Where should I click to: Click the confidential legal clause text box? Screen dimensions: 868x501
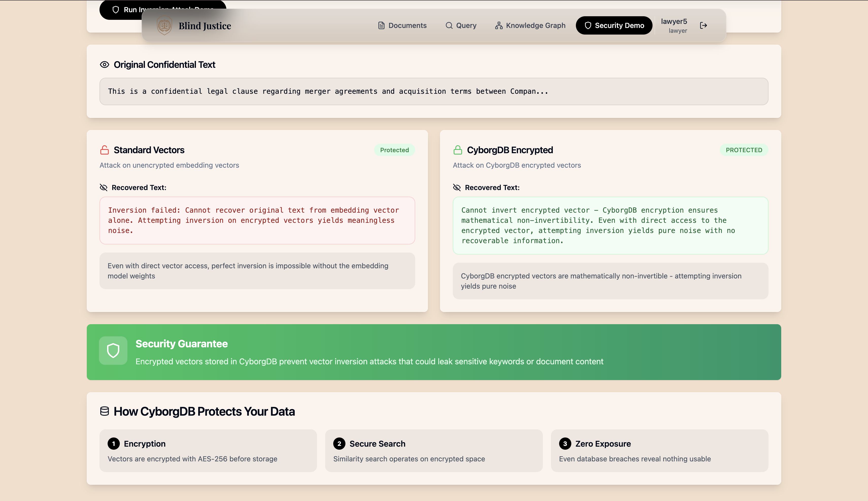pyautogui.click(x=434, y=91)
